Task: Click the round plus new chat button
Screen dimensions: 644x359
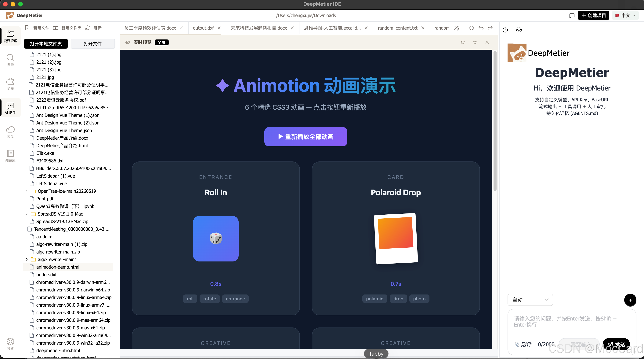Action: pos(630,300)
